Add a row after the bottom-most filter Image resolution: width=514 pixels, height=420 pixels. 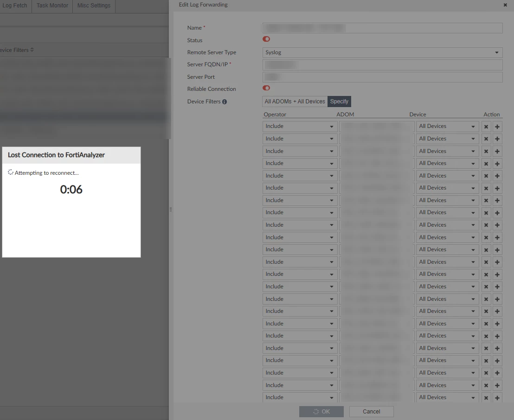497,398
